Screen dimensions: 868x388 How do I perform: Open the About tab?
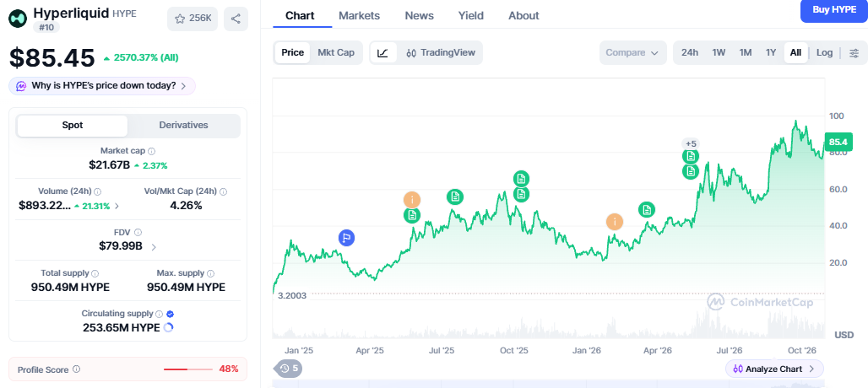524,15
